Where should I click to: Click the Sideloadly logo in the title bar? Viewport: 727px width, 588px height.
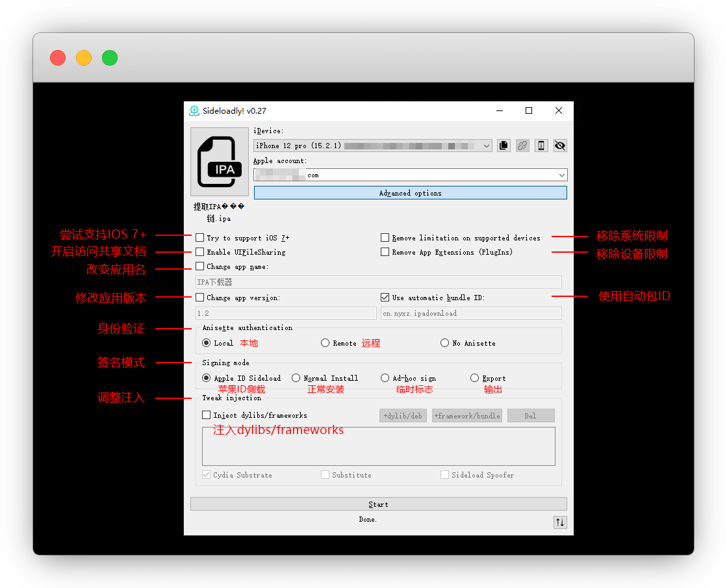[194, 110]
